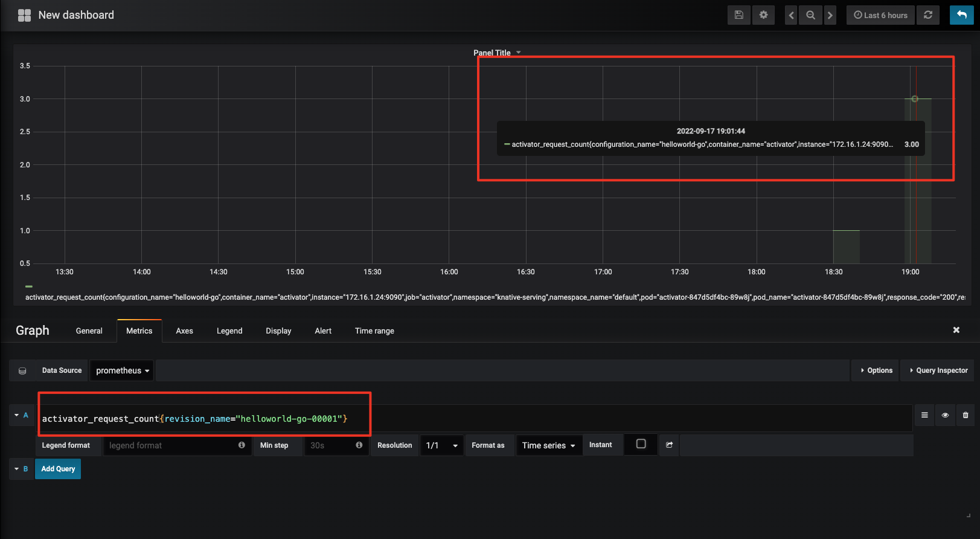980x539 pixels.
Task: Switch to the Alert tab
Action: 323,331
